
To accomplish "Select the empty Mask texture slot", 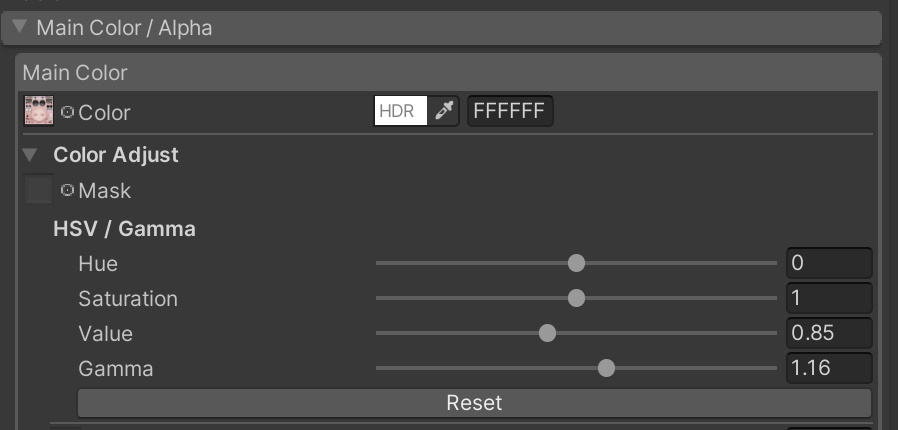I will (38, 190).
